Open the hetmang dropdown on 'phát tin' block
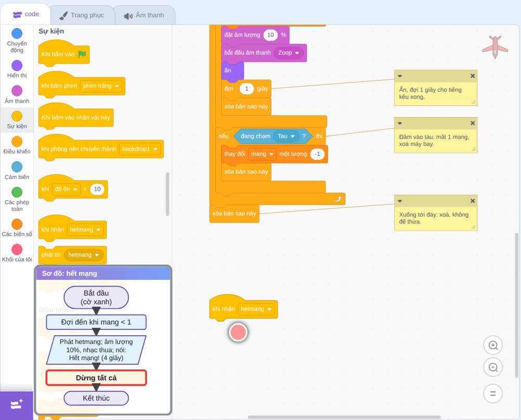This screenshot has width=521, height=420. 83,255
